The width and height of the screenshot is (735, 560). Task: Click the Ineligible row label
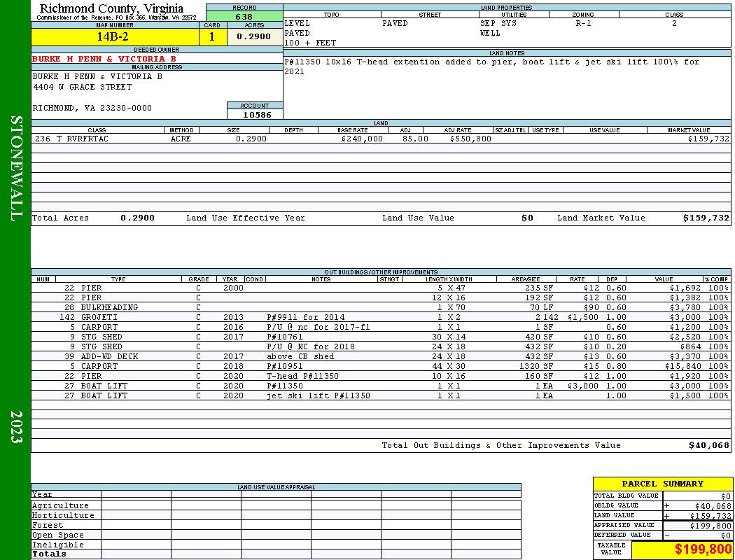(57, 545)
